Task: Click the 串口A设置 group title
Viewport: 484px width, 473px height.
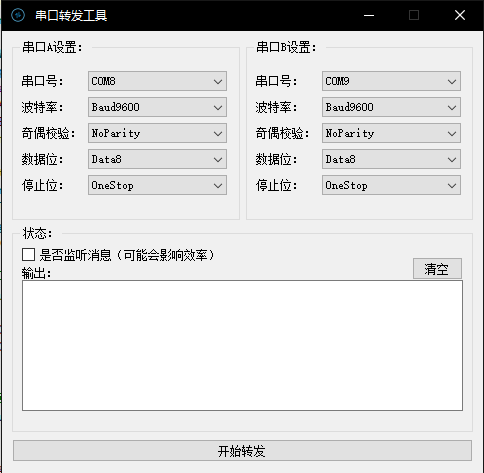Action: click(x=52, y=47)
